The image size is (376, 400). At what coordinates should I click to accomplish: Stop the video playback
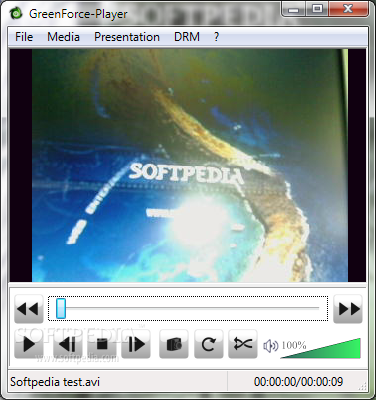coord(102,344)
